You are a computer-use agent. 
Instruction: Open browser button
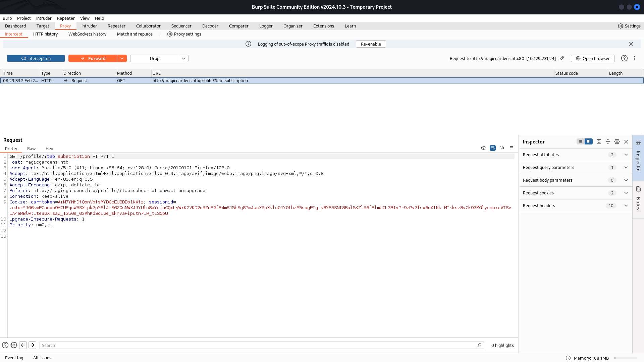coord(593,58)
